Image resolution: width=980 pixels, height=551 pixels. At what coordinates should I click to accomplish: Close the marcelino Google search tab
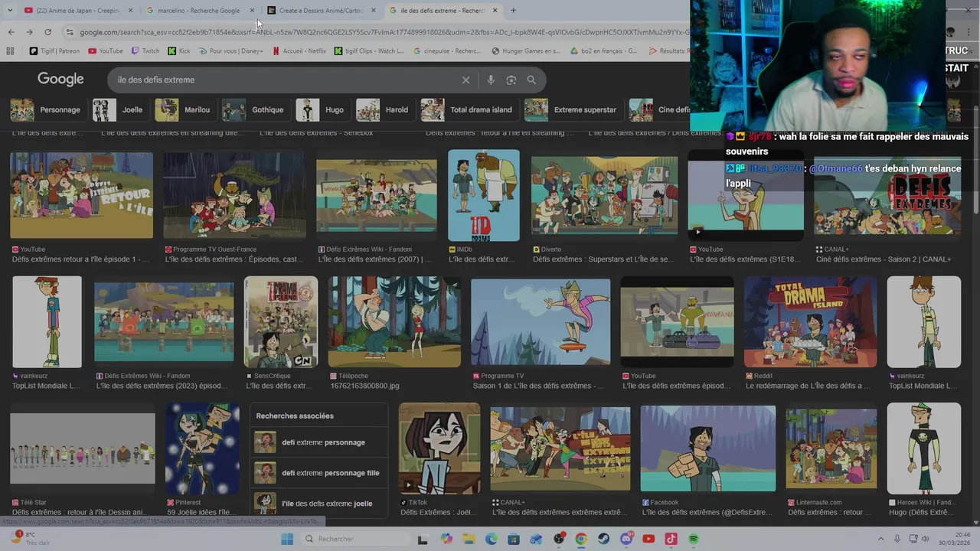(252, 11)
